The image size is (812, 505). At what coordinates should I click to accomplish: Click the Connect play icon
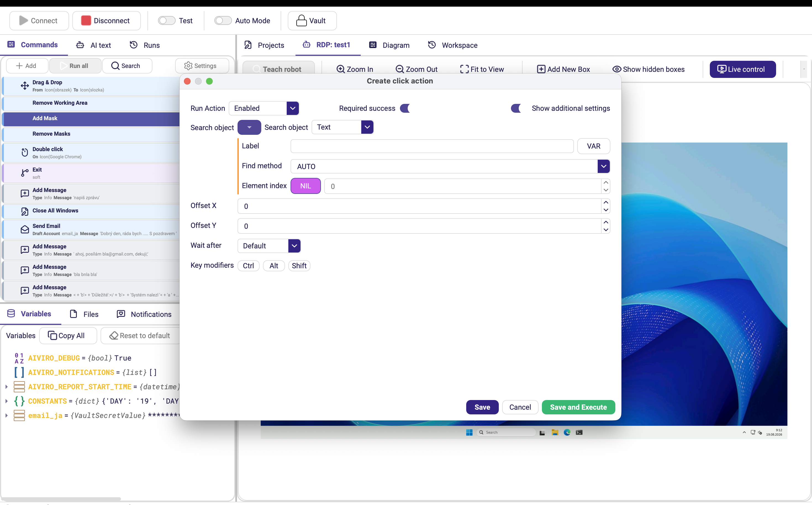click(23, 21)
